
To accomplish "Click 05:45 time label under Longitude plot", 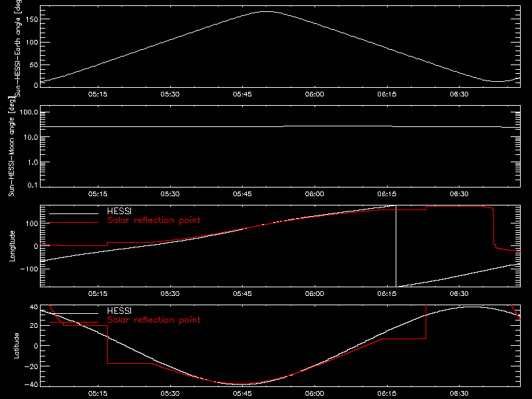I will point(242,294).
